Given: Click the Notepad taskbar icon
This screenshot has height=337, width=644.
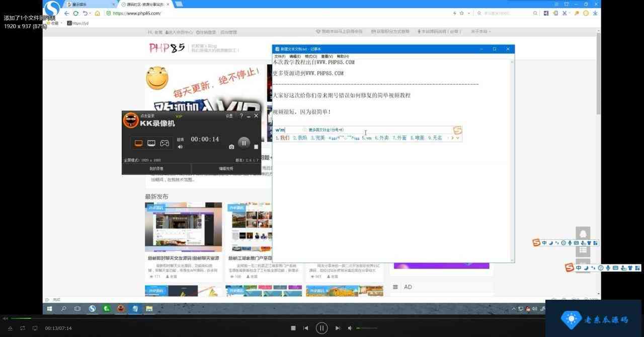Looking at the screenshot, I should 135,308.
